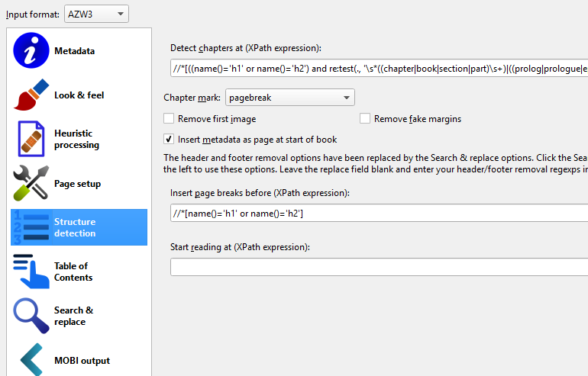Tick the Remove fake margins checkbox

365,119
